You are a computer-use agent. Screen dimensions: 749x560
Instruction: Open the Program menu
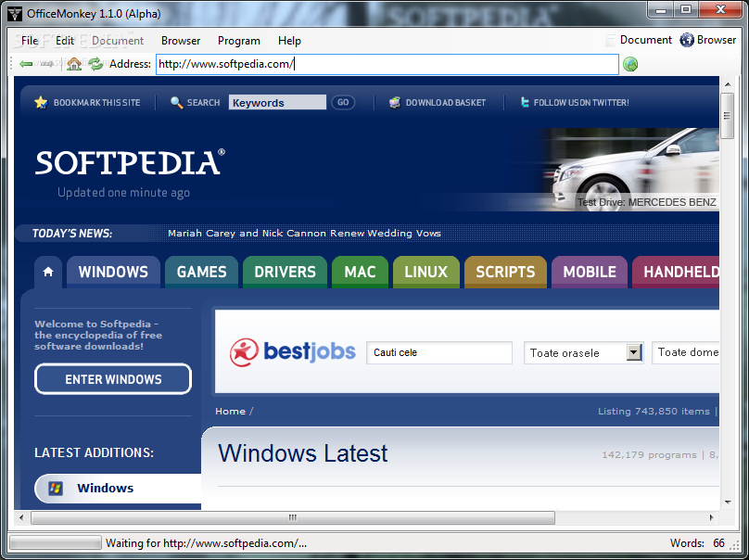(239, 41)
